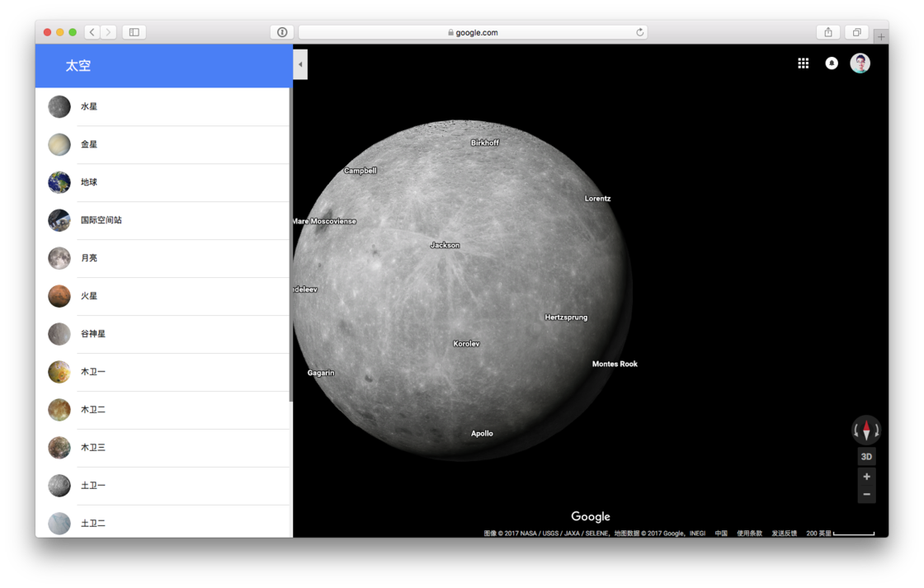The image size is (924, 588).
Task: Open the Safari share menu
Action: pos(828,32)
